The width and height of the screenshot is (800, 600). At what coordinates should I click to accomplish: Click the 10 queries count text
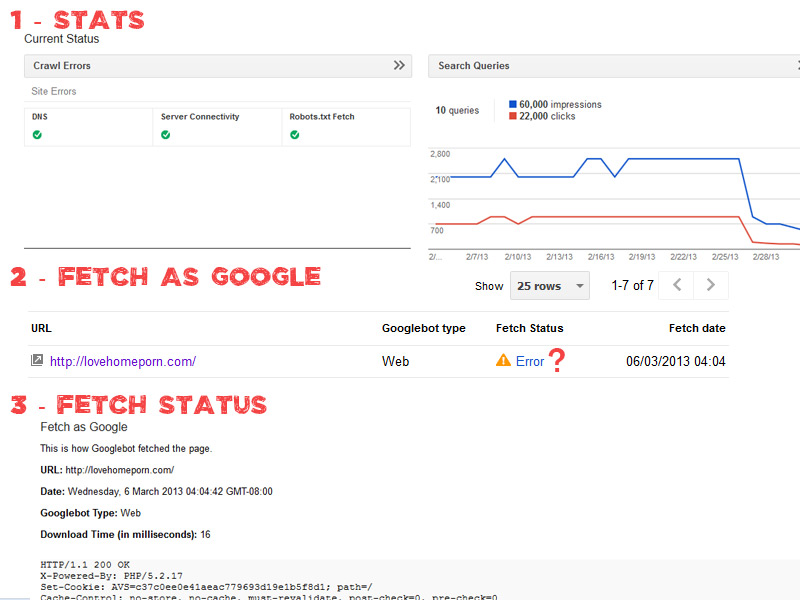457,110
